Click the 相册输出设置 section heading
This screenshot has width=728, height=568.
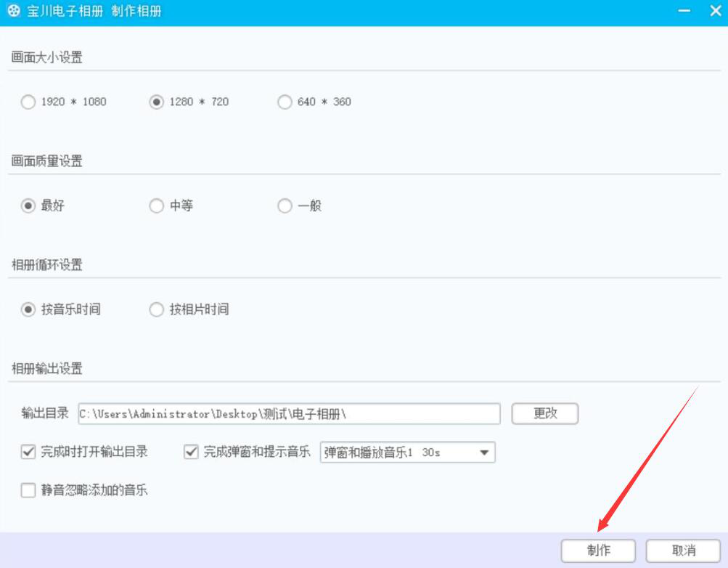pyautogui.click(x=47, y=369)
